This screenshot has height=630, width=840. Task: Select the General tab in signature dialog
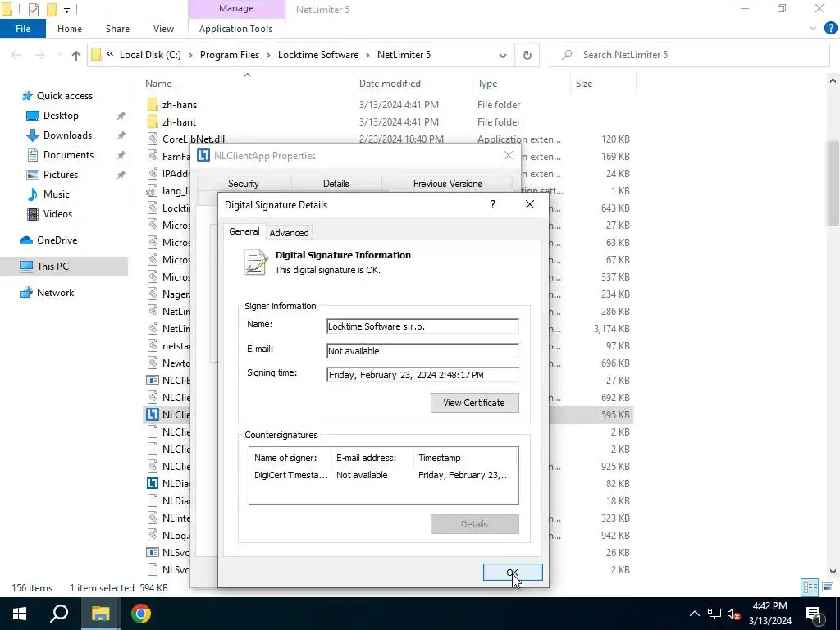tap(244, 231)
